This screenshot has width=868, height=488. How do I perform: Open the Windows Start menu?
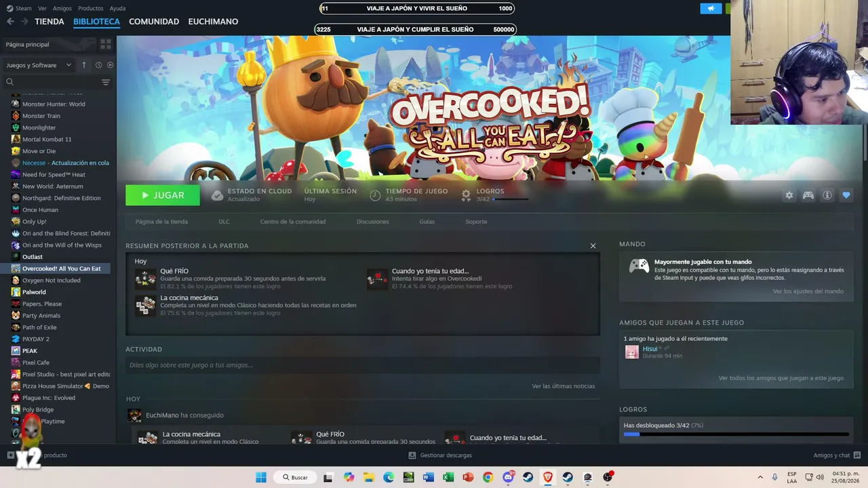point(261,477)
